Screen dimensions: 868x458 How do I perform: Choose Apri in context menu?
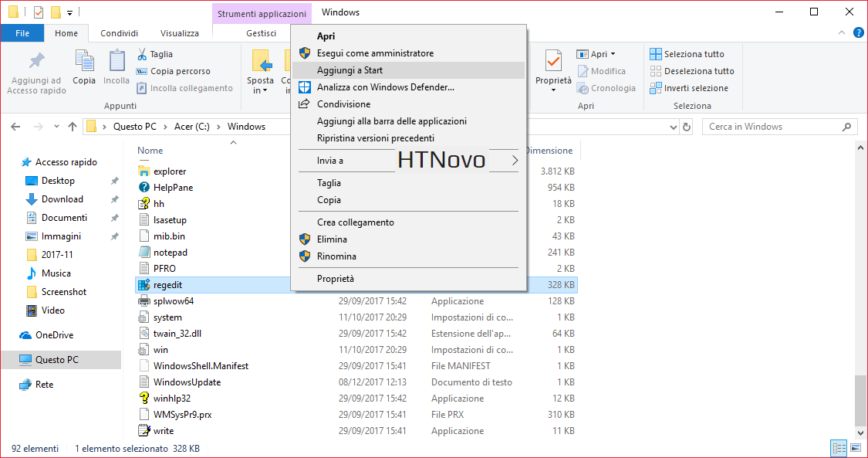408,36
